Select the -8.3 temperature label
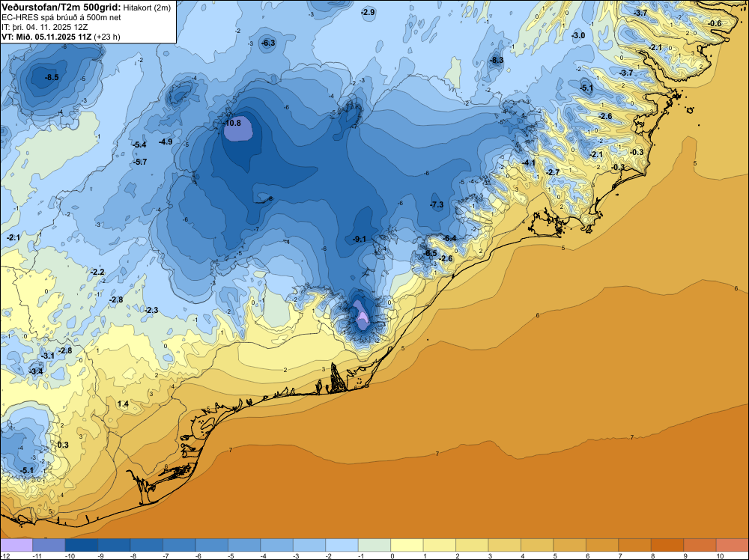The image size is (749, 560). point(497,60)
